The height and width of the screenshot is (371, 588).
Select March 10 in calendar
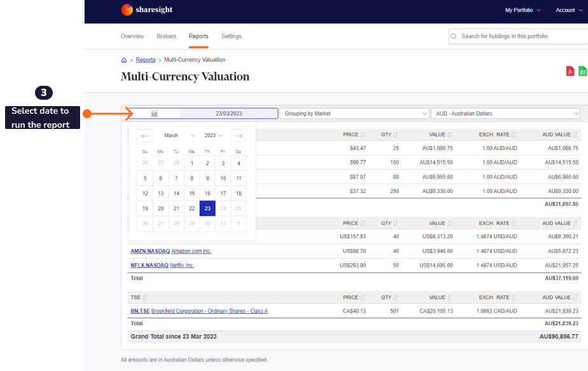(223, 179)
